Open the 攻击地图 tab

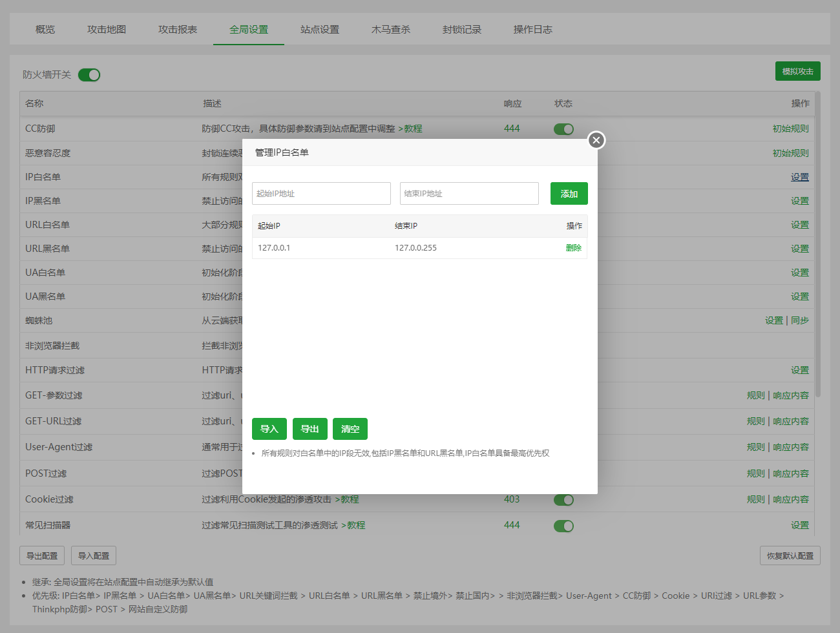point(107,30)
